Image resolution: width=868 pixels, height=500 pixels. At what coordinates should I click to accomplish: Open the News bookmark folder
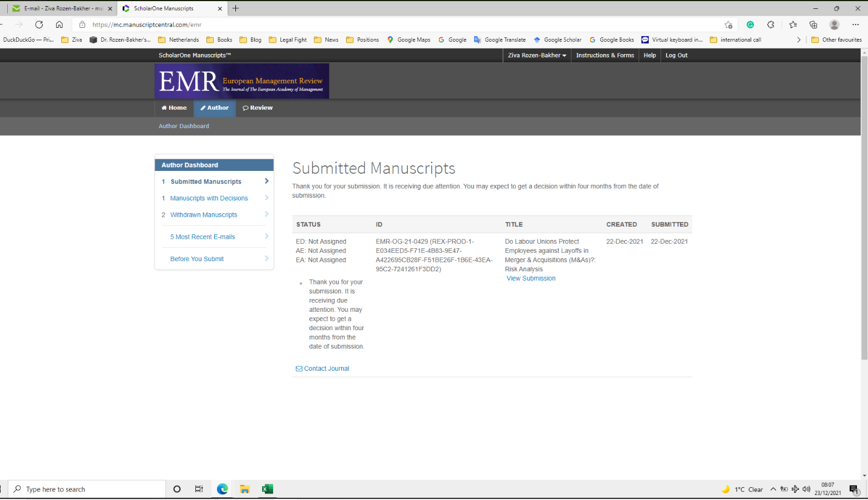tap(326, 40)
